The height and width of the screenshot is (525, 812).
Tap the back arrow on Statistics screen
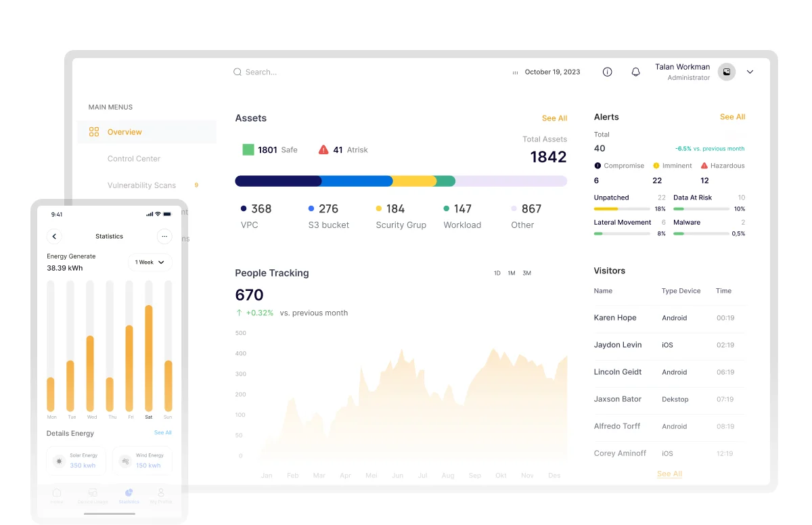coord(55,236)
